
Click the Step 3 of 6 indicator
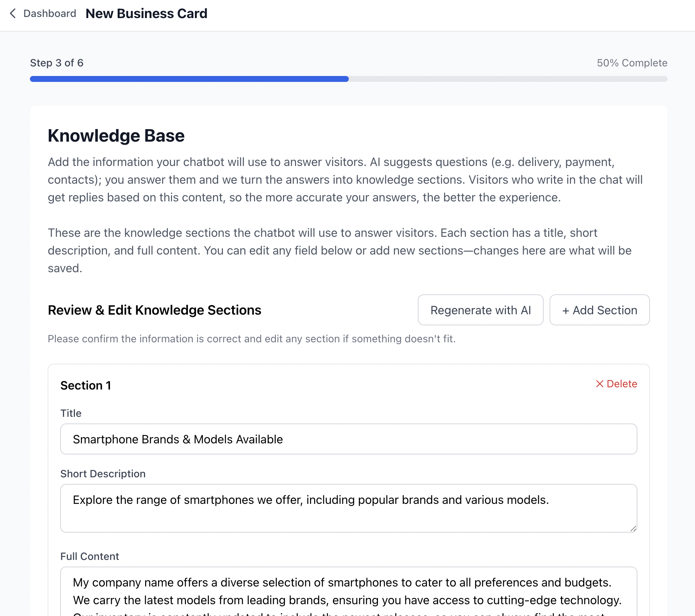pyautogui.click(x=57, y=63)
